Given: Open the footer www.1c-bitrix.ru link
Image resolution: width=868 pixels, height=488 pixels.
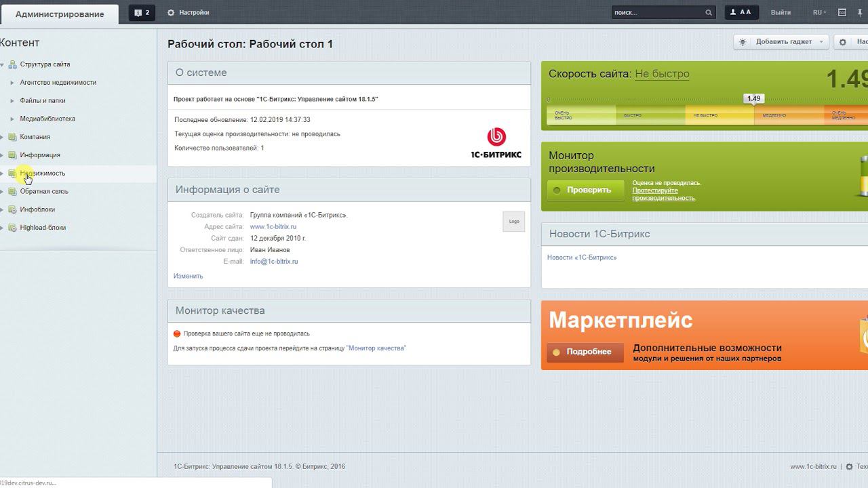Looking at the screenshot, I should [x=814, y=467].
